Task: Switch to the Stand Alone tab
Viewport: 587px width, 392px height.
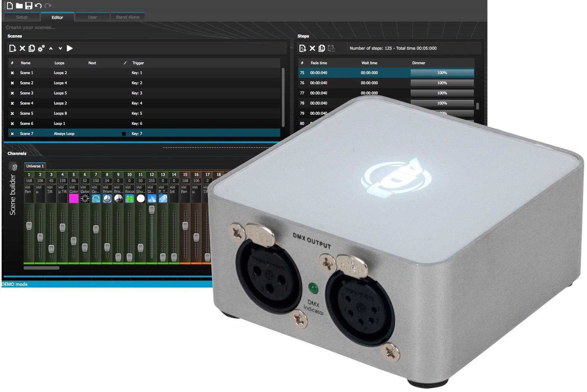Action: [x=128, y=17]
